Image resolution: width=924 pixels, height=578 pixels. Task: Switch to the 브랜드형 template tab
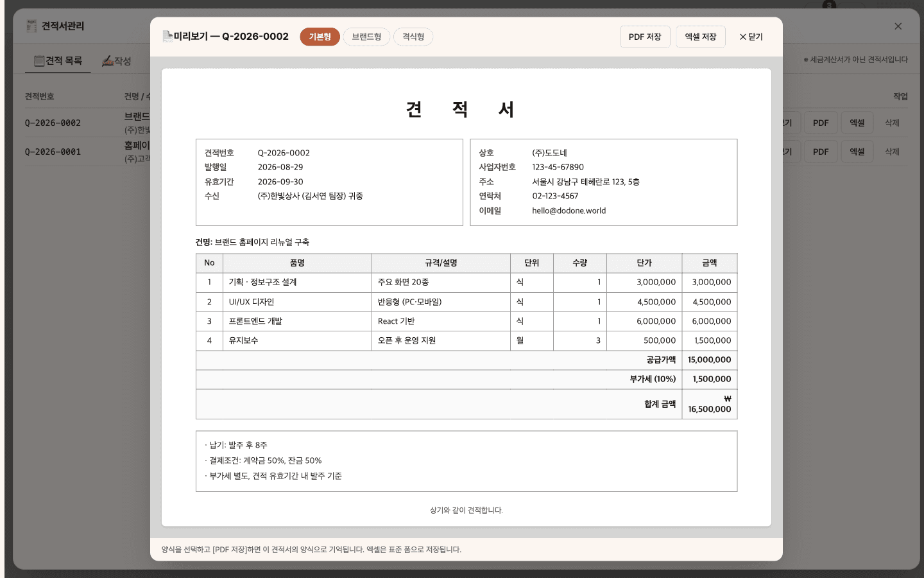click(366, 37)
